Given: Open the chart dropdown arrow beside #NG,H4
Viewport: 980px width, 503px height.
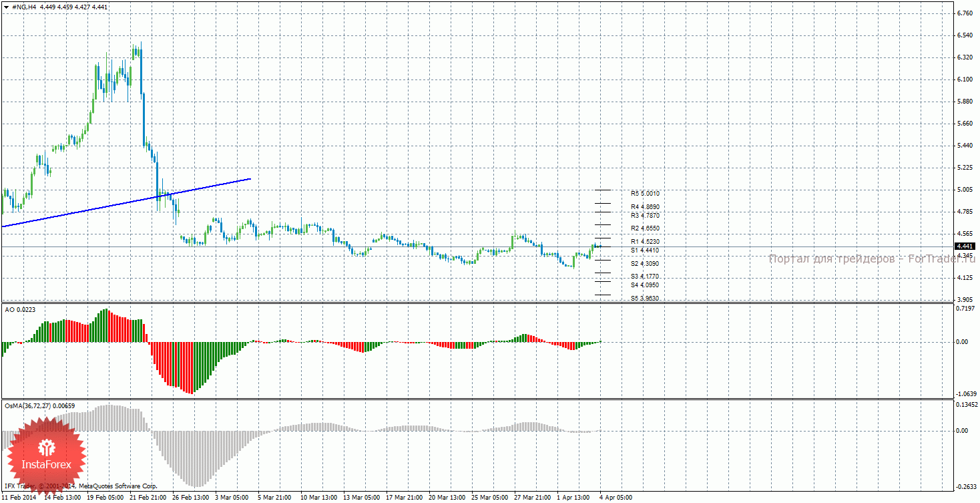Looking at the screenshot, I should coord(6,7).
